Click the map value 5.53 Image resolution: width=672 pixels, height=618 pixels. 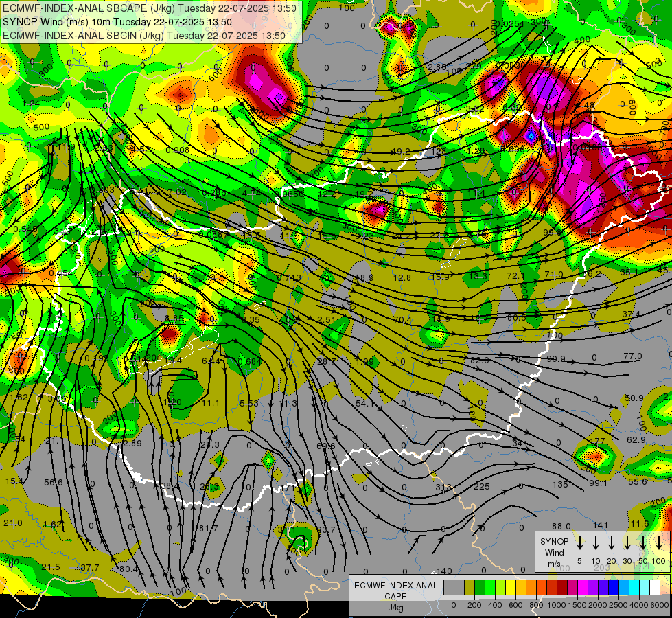pos(249,403)
